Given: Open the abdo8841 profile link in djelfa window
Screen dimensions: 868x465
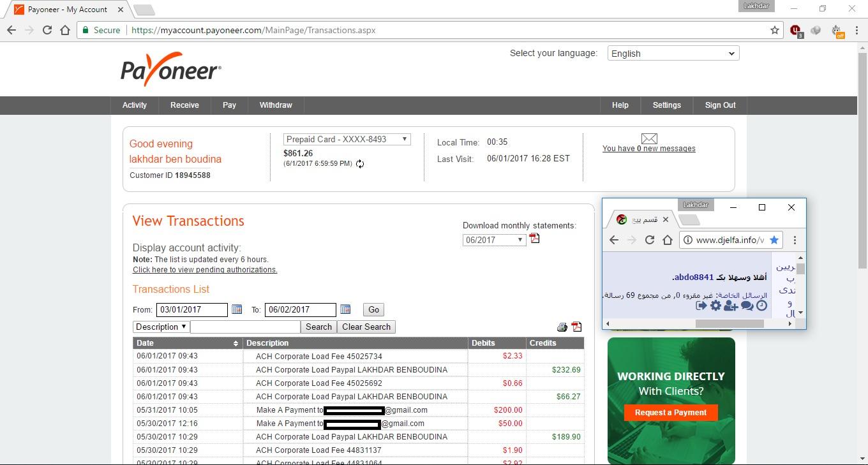Looking at the screenshot, I should [x=694, y=277].
